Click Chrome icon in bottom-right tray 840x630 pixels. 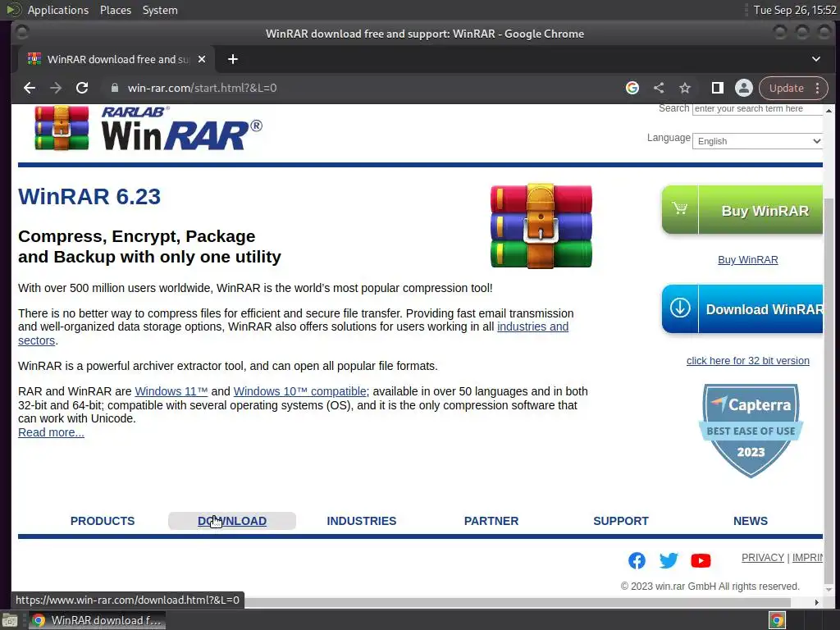pyautogui.click(x=778, y=620)
